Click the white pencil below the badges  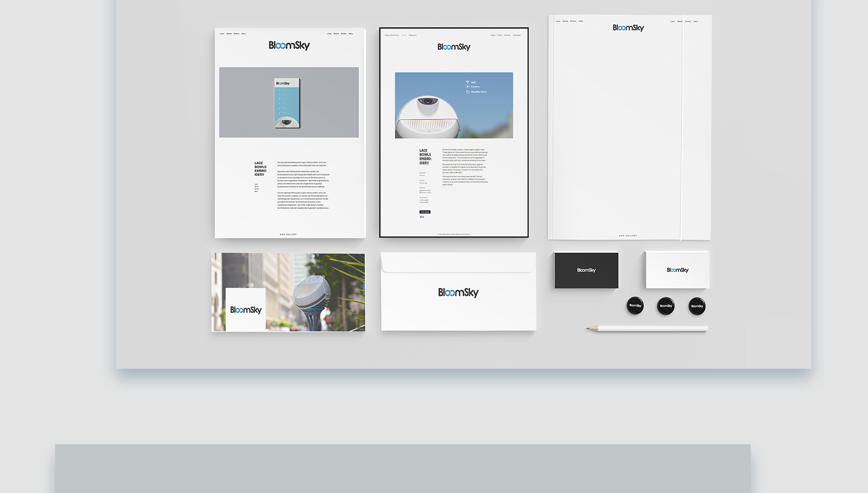coord(647,328)
